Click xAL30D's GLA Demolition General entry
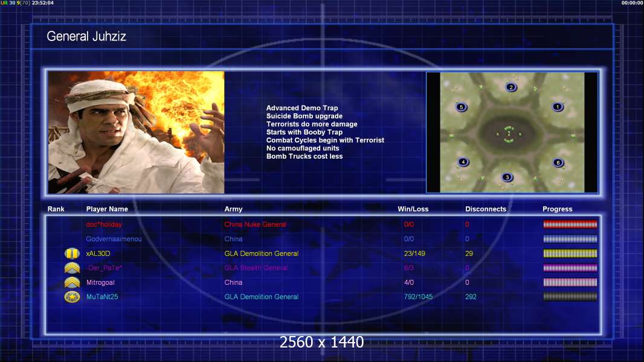 tap(261, 253)
